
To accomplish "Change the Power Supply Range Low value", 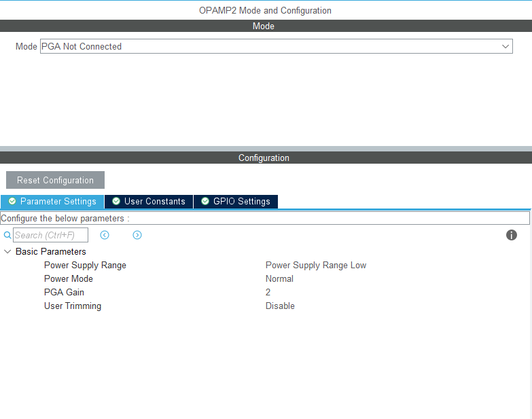I will click(316, 265).
